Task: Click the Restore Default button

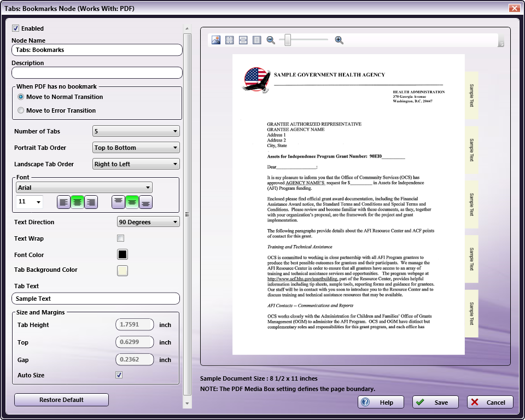Action: pyautogui.click(x=61, y=400)
